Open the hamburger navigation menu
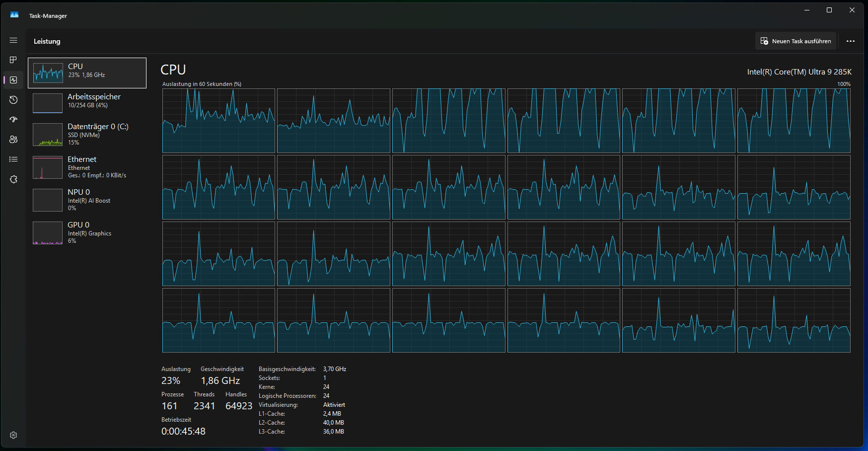The height and width of the screenshot is (451, 868). click(13, 40)
